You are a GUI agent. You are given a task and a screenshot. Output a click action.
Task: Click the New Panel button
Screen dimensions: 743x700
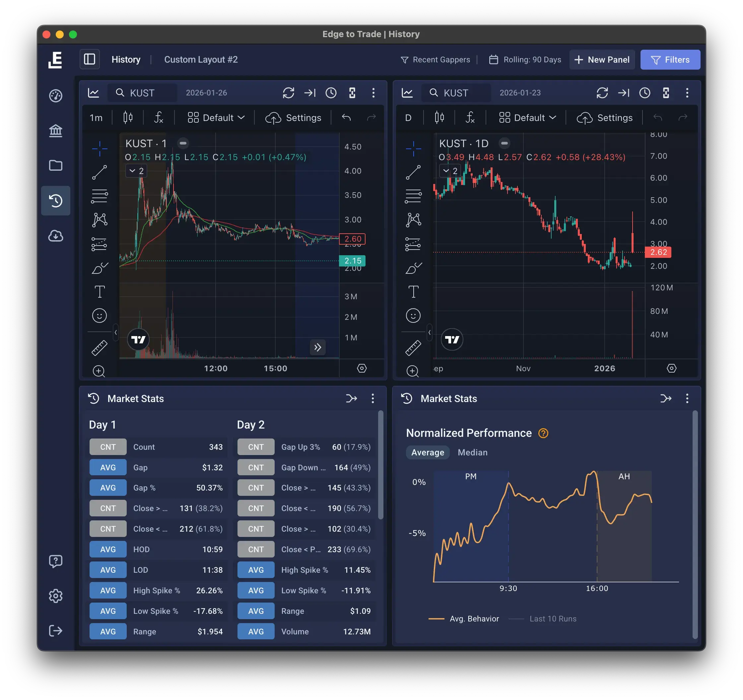602,59
